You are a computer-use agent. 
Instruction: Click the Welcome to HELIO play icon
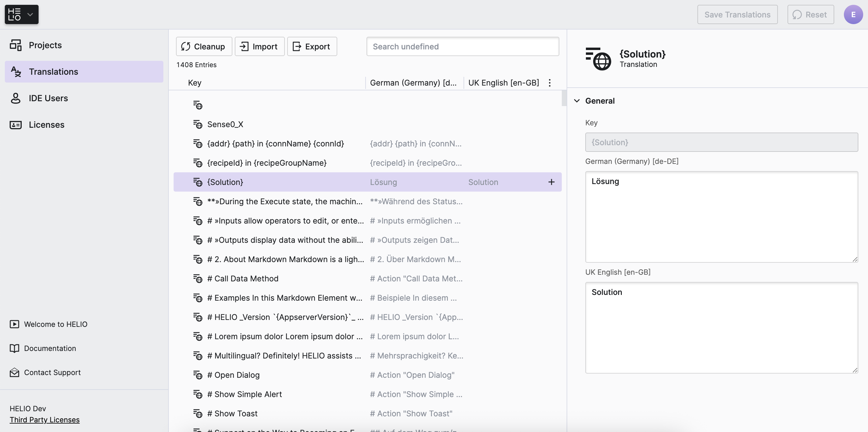coord(14,324)
